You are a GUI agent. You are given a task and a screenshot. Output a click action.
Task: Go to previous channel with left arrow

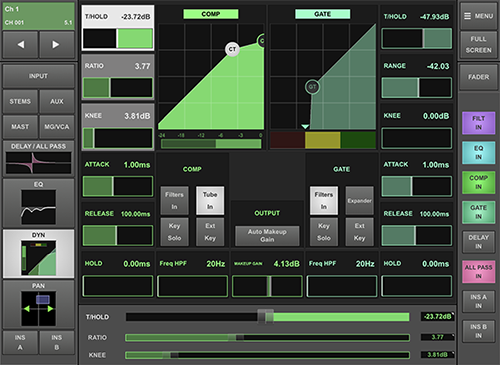coord(20,45)
